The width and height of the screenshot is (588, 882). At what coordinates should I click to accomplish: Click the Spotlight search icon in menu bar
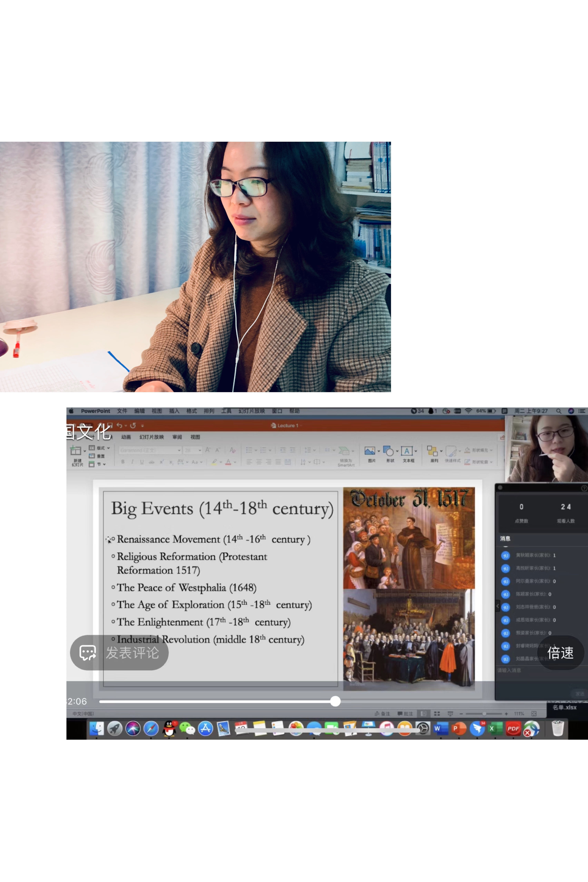558,411
